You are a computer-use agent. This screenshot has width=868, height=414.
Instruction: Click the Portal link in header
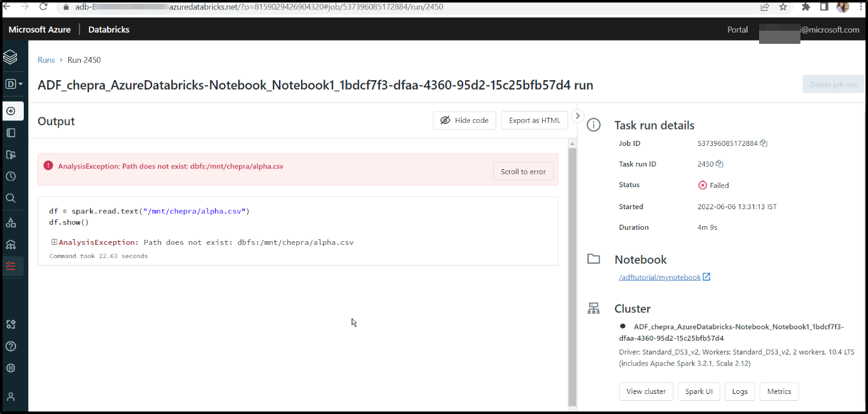click(x=737, y=29)
